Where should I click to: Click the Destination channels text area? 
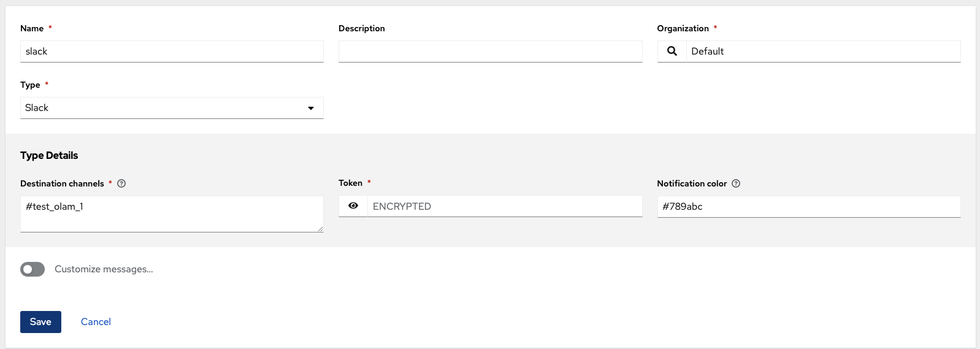(172, 213)
